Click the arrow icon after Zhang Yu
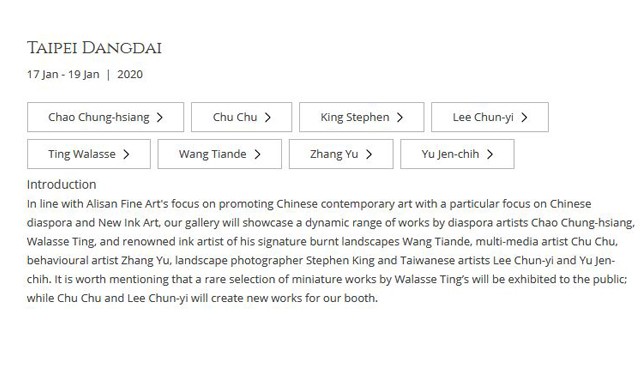The height and width of the screenshot is (385, 640). click(x=369, y=154)
